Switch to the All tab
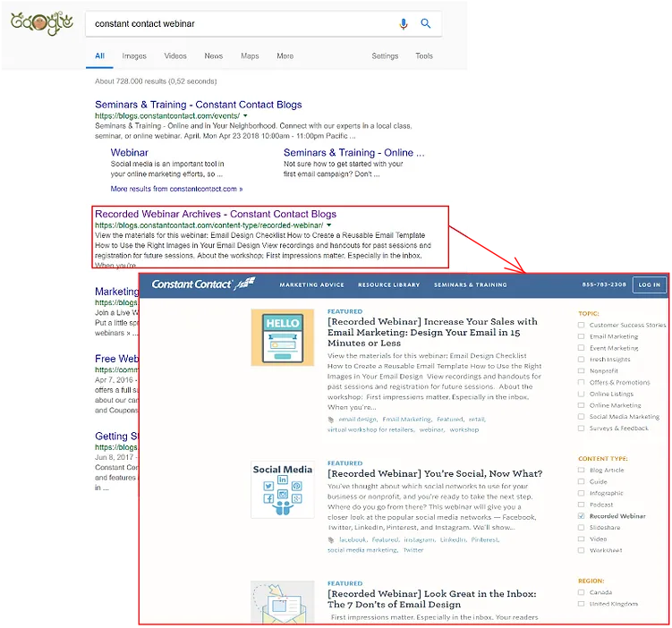The height and width of the screenshot is (628, 672). tap(99, 56)
